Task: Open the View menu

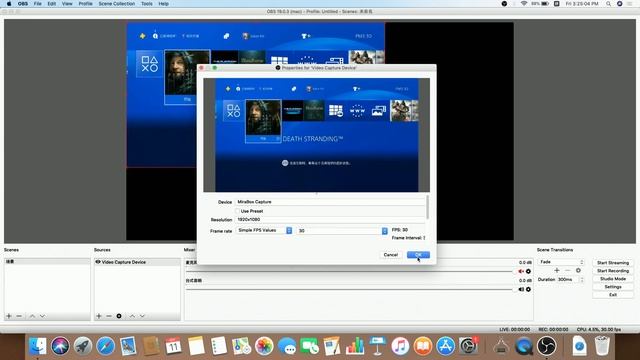Action: pos(67,4)
